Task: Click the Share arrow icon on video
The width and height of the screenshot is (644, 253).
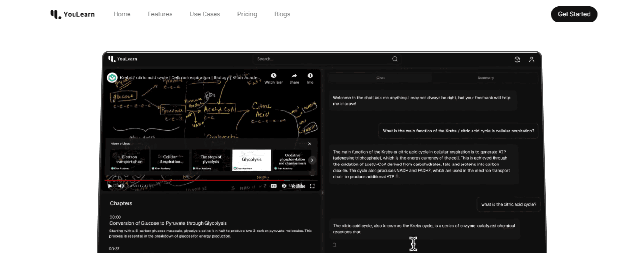Action: 294,76
